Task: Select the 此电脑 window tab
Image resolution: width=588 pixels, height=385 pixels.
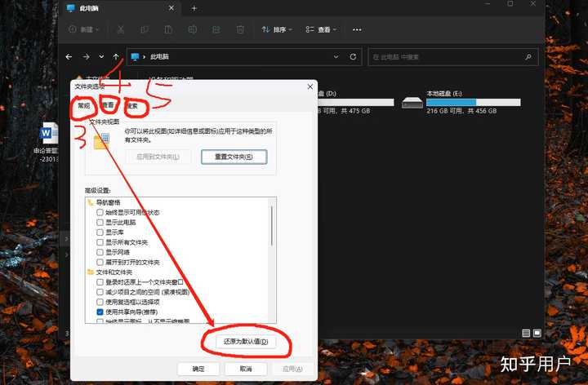Action: (120, 8)
